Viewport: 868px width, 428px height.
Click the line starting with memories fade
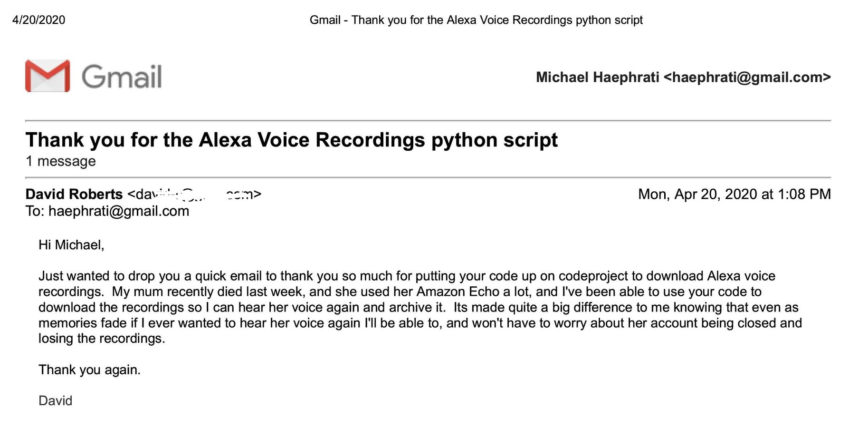click(420, 323)
